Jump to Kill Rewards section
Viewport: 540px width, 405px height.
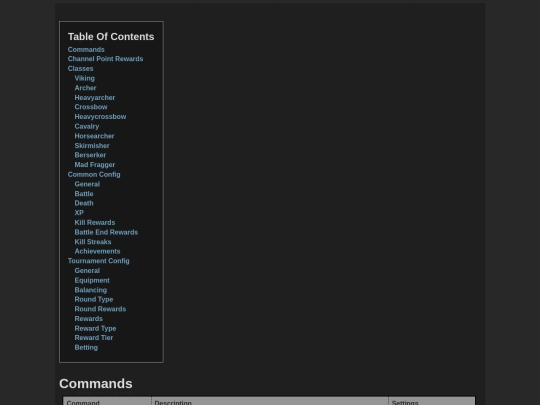(95, 222)
